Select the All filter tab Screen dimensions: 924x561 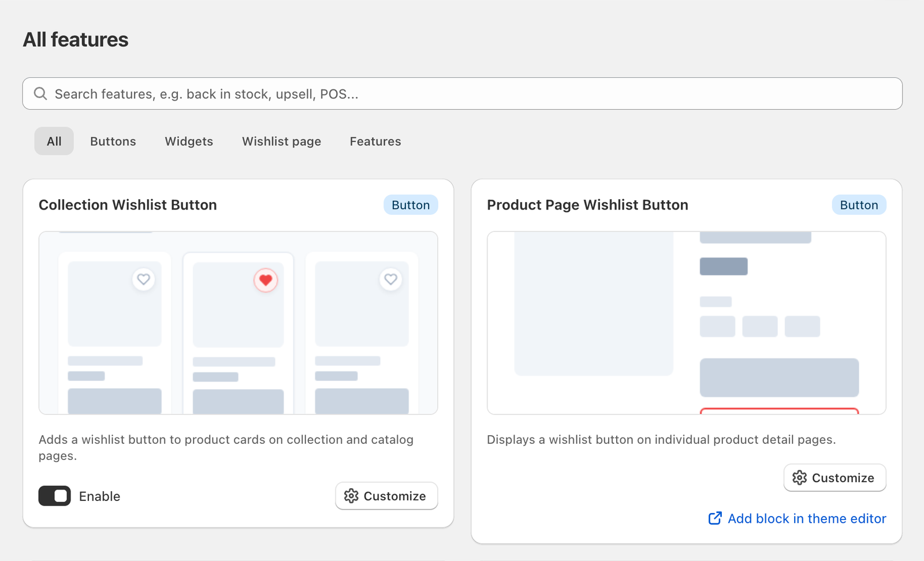(54, 141)
